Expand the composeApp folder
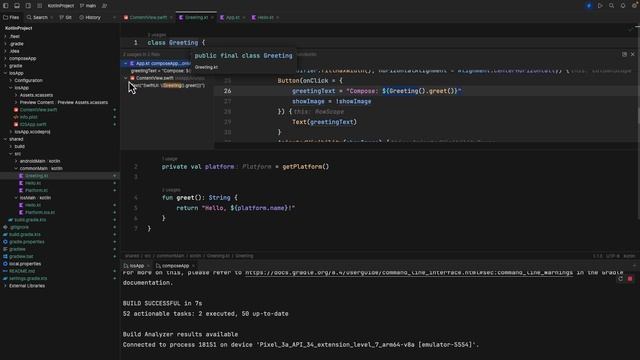640x360 pixels. coord(5,58)
